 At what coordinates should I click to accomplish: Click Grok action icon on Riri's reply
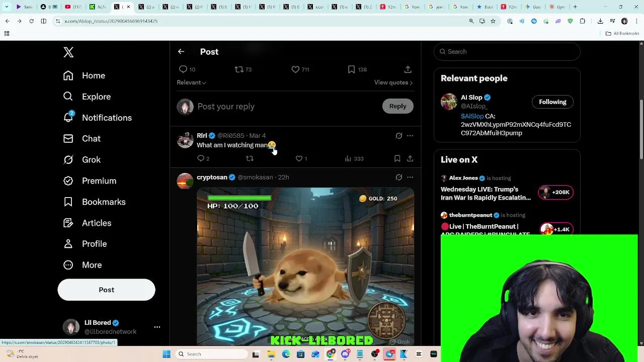click(399, 136)
